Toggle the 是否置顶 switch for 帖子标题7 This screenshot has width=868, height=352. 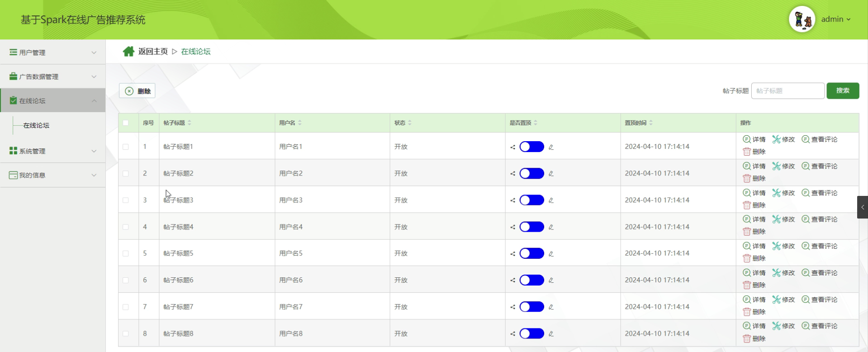(x=531, y=307)
